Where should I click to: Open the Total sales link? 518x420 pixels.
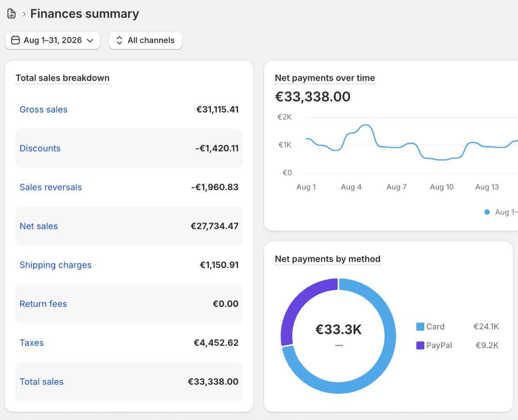click(x=41, y=382)
